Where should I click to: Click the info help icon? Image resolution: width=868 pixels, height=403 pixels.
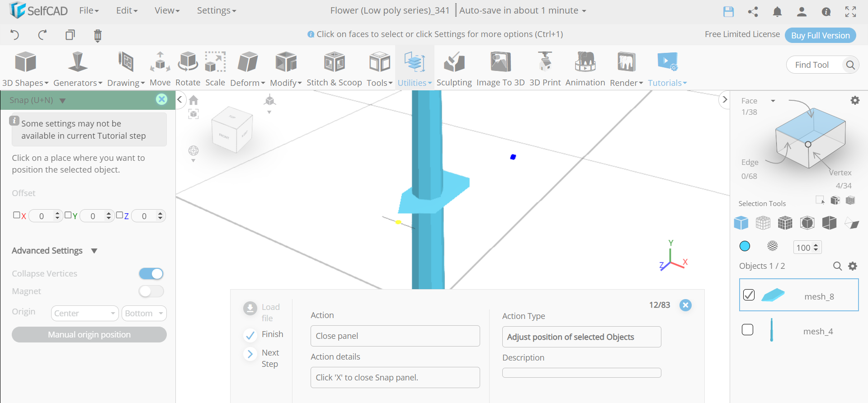(826, 12)
